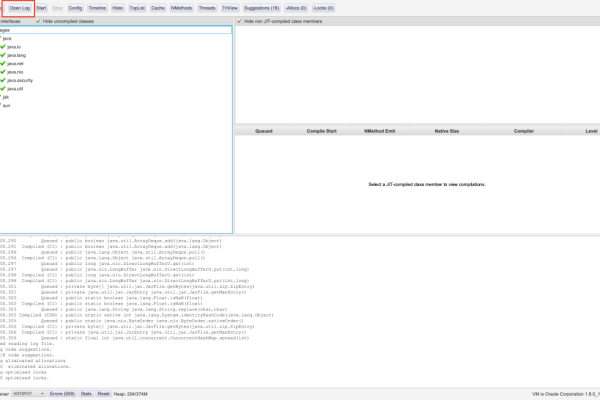Open the Threads view

tap(207, 8)
